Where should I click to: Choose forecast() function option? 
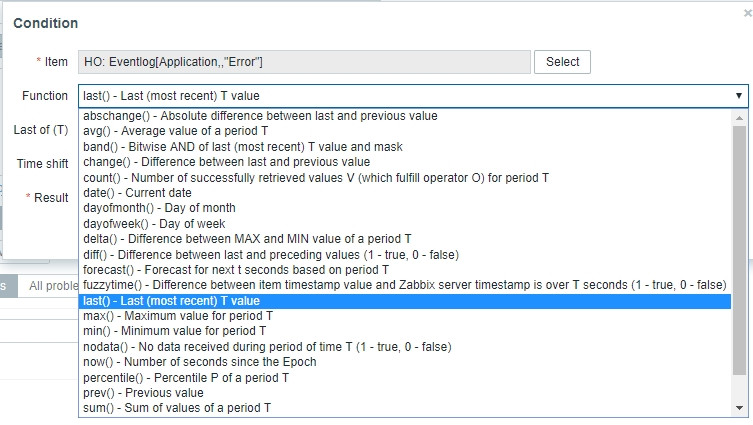(x=404, y=270)
